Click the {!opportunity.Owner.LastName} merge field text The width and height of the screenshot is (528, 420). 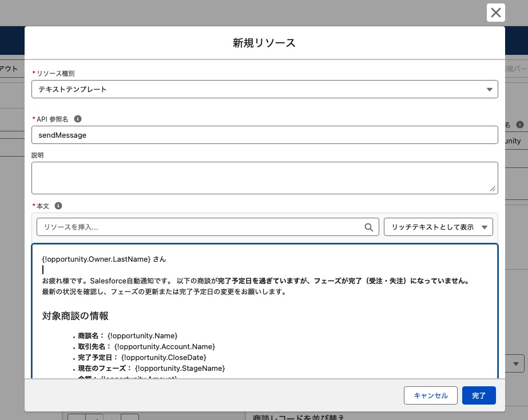pyautogui.click(x=96, y=259)
